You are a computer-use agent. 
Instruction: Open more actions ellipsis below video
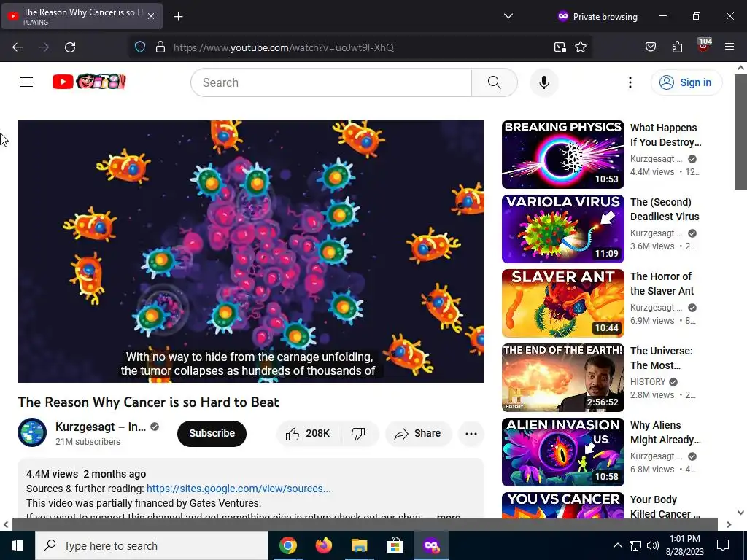coord(471,433)
